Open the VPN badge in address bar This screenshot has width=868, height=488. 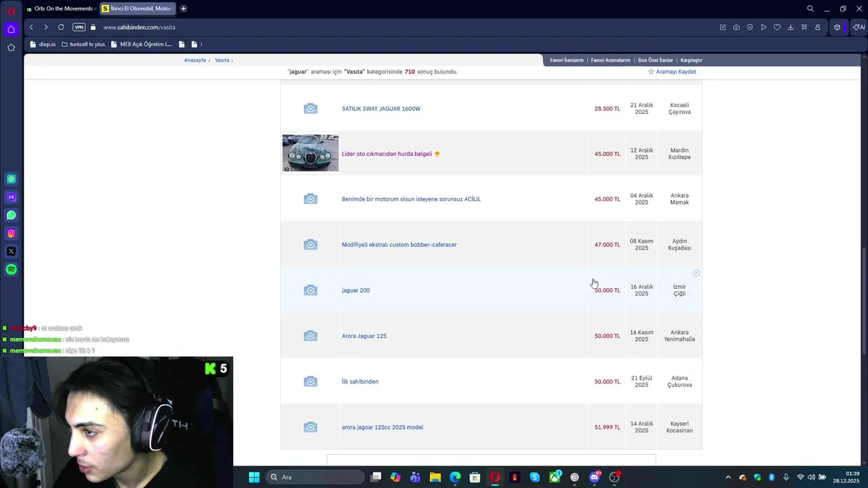click(x=79, y=27)
